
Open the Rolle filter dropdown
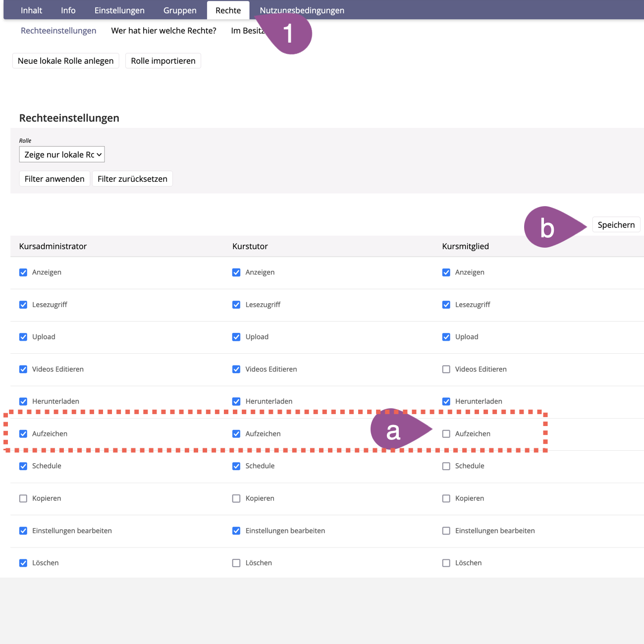tap(62, 155)
